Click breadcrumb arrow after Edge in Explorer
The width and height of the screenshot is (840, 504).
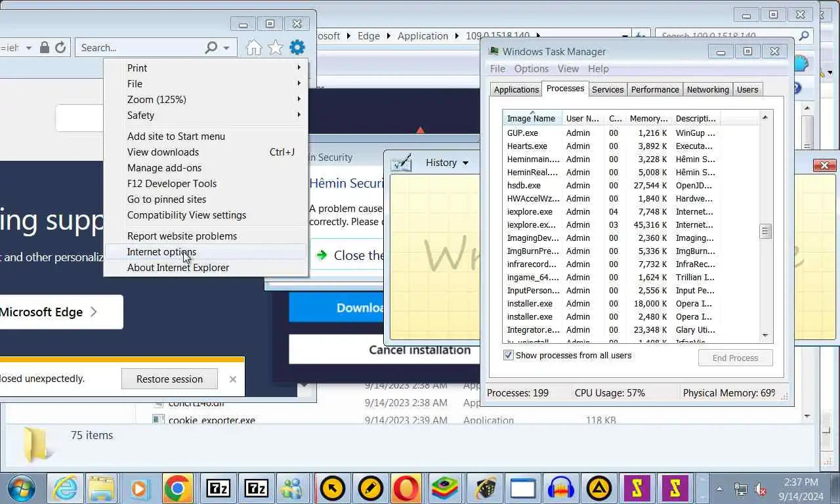(388, 36)
